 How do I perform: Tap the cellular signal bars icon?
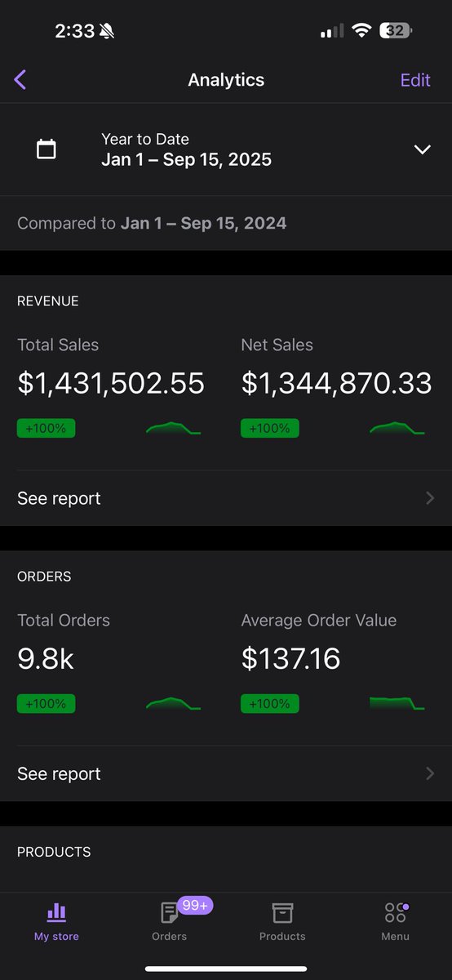[332, 31]
